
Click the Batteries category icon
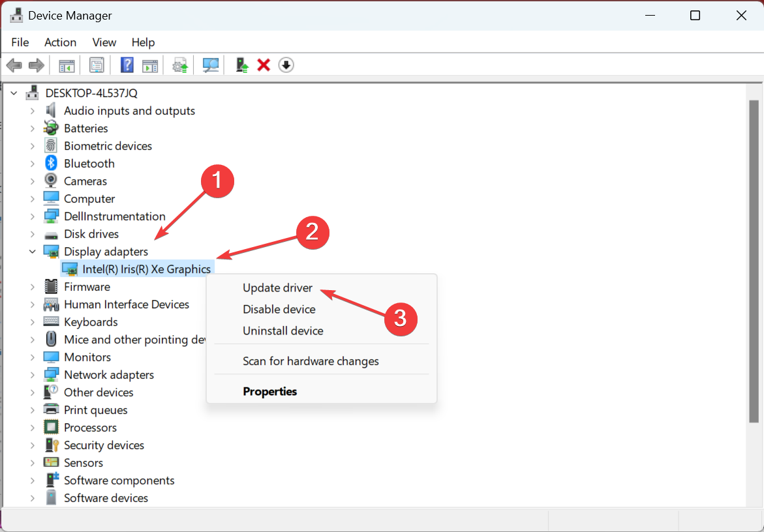coord(51,128)
